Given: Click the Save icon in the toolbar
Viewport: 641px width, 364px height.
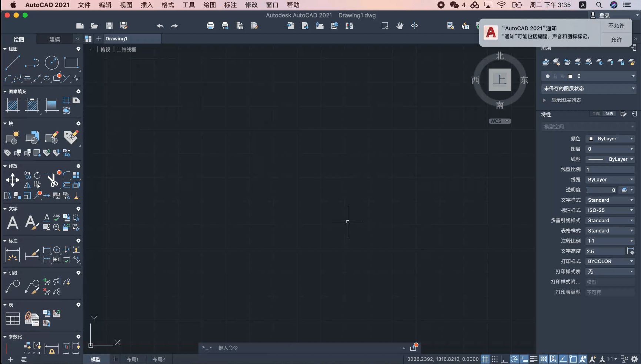Looking at the screenshot, I should (x=109, y=26).
